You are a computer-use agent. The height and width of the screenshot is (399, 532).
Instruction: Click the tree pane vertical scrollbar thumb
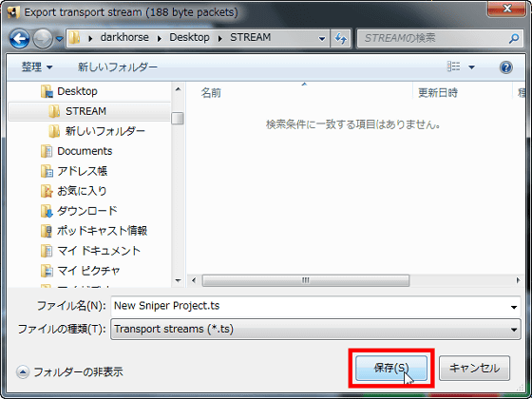[178, 119]
